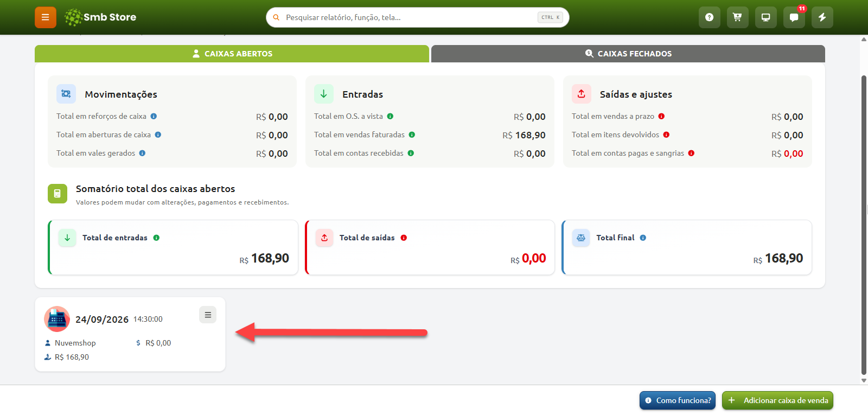Image resolution: width=868 pixels, height=415 pixels.
Task: Click the Entradas green arrow icon
Action: coord(324,94)
